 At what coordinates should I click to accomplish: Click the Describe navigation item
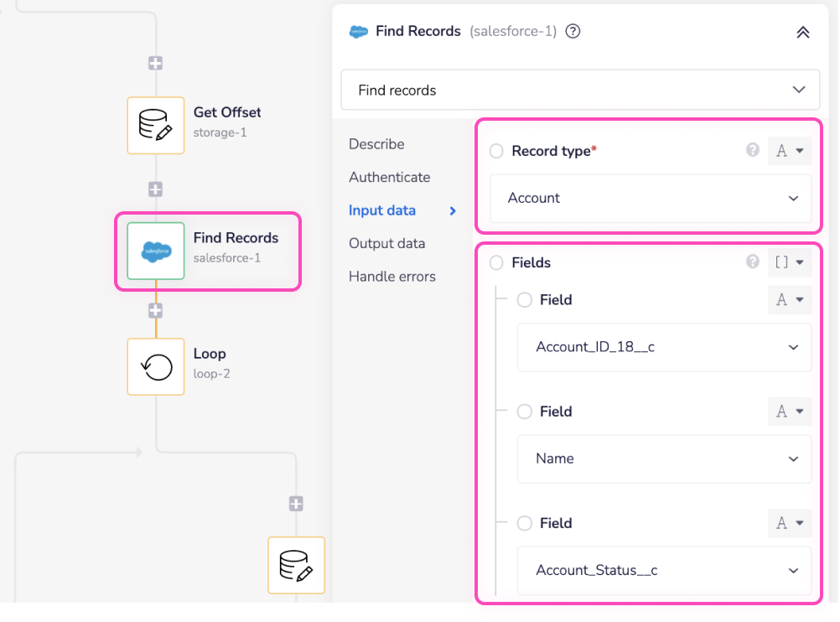click(376, 144)
